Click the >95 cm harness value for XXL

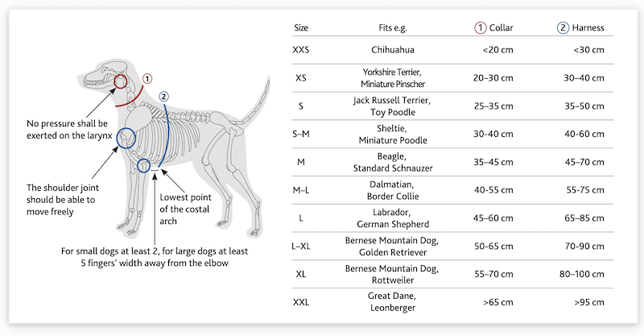(589, 302)
